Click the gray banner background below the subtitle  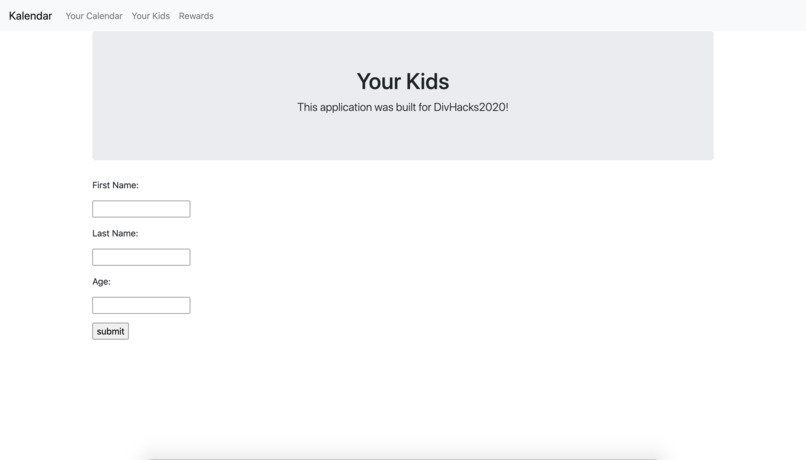[403, 137]
